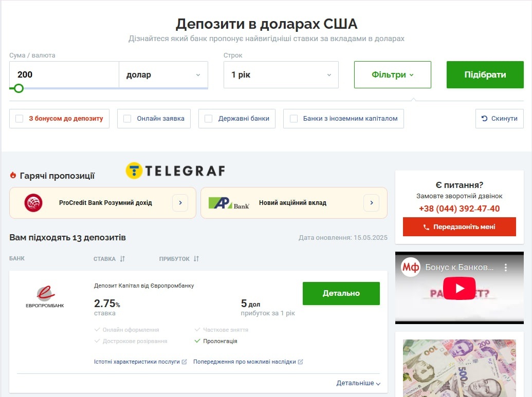The height and width of the screenshot is (397, 532).
Task: Sort deposits by Ставка arrows icon
Action: pos(122,259)
